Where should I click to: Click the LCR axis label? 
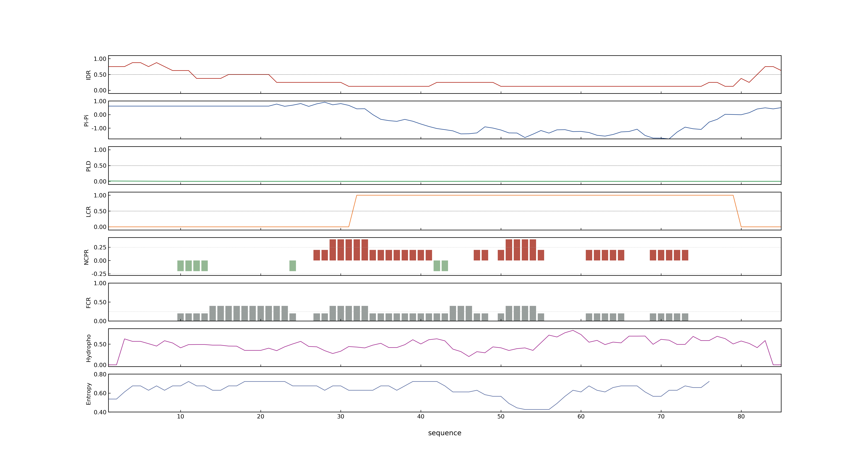pyautogui.click(x=88, y=212)
